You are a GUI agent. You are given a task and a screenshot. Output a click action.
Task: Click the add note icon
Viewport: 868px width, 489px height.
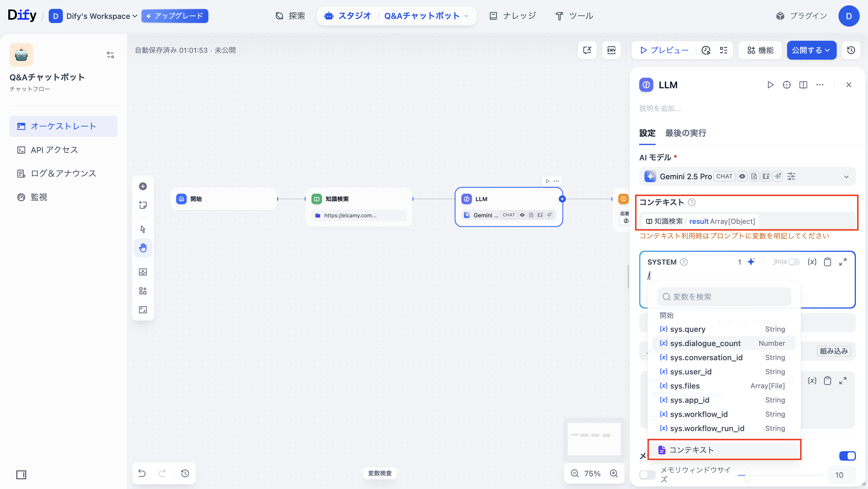point(143,205)
